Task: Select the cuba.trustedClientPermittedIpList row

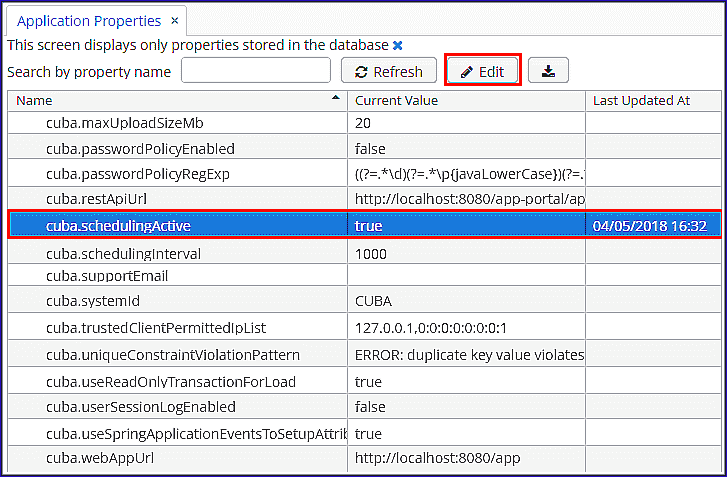Action: tap(364, 328)
